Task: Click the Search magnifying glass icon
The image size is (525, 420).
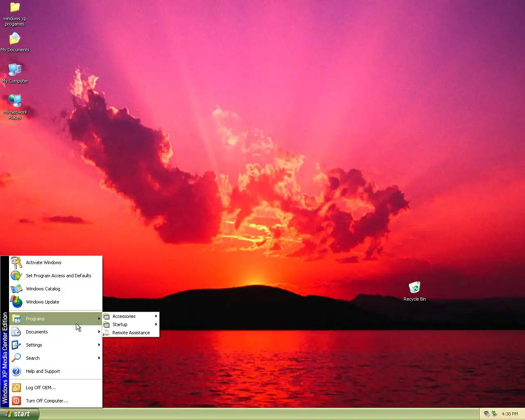Action: point(16,358)
